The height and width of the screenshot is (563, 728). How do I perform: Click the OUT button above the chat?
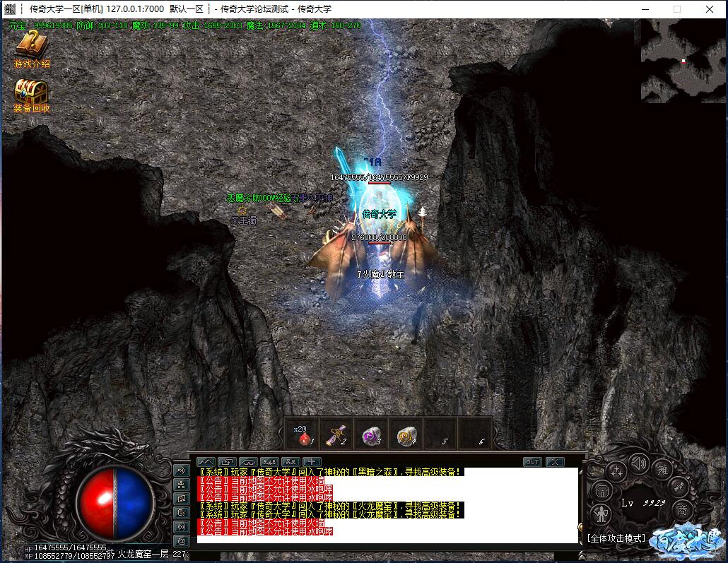(532, 462)
